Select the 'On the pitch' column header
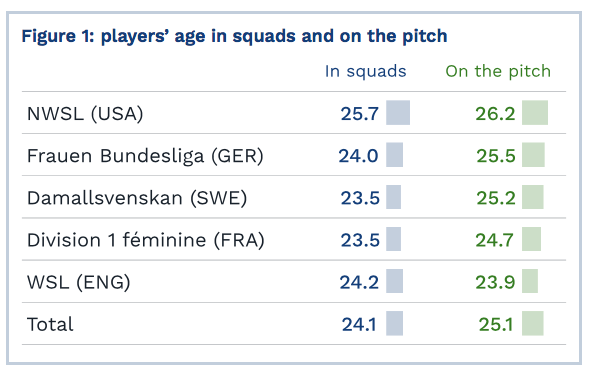 (498, 71)
